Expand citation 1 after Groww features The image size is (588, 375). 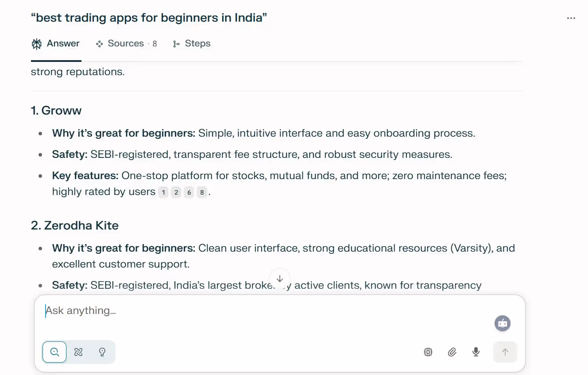click(x=163, y=192)
